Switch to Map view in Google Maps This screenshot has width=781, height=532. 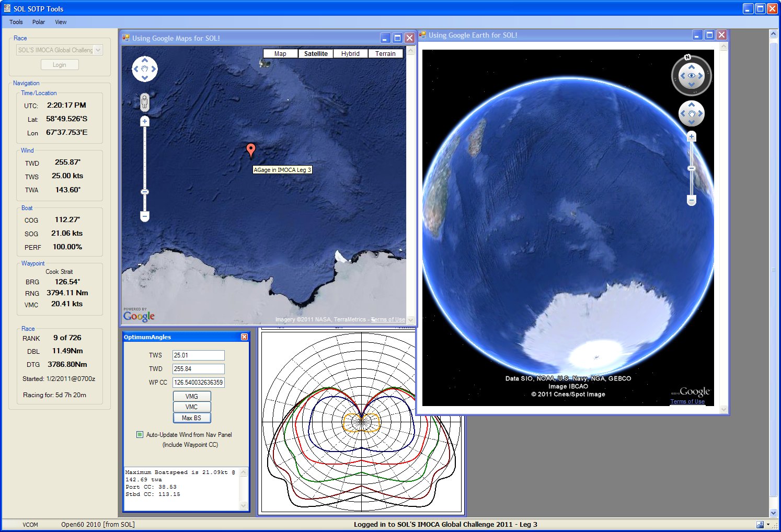(x=280, y=54)
